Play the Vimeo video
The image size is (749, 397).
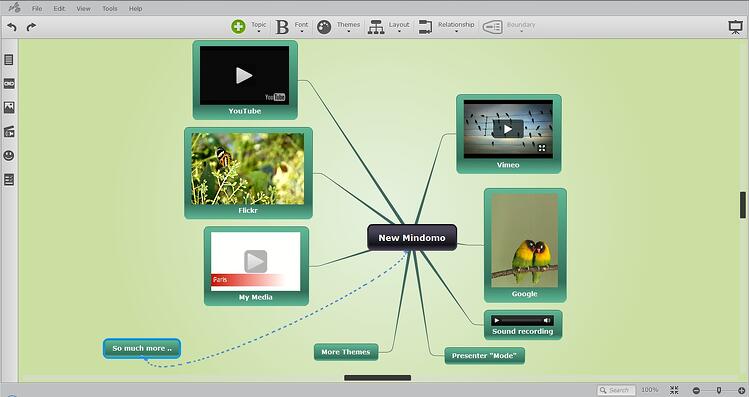coord(508,129)
